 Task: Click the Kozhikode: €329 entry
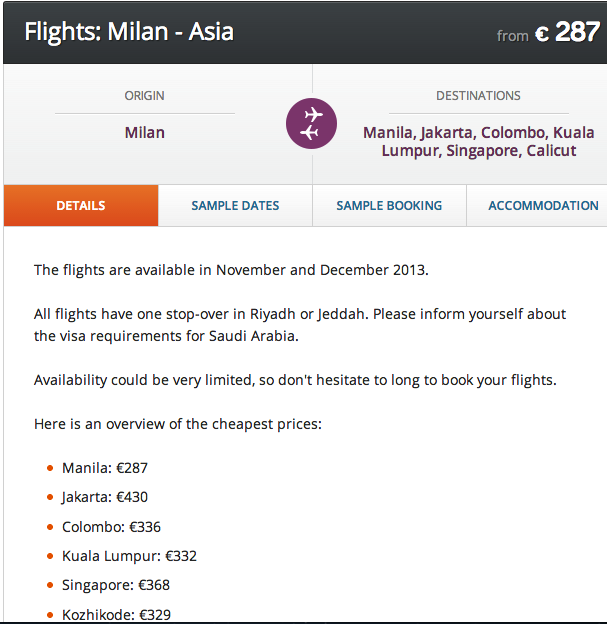[x=116, y=615]
